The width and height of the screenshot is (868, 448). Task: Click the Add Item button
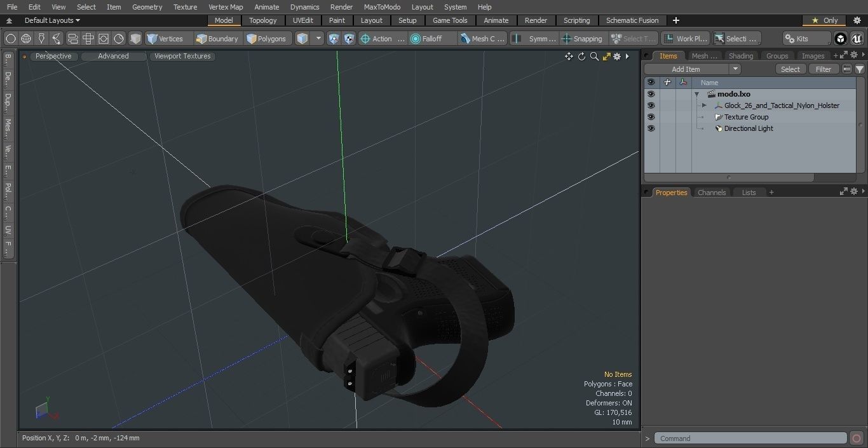tap(686, 69)
